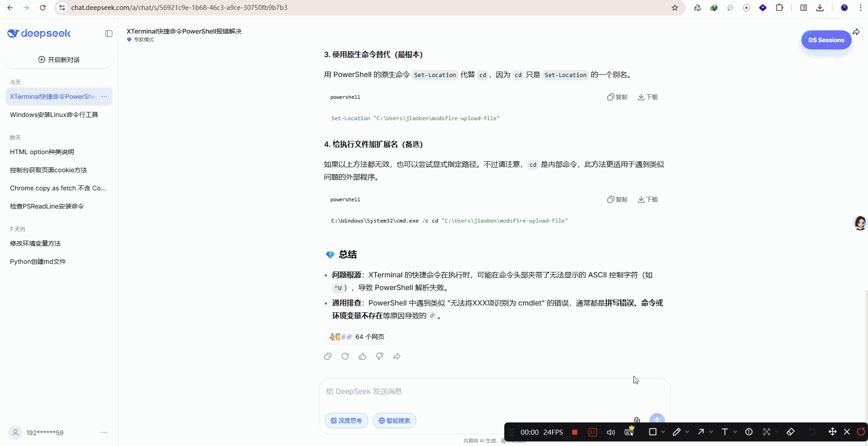Expand pencil tool options arrow
Viewport: 868px width, 446px height.
(687, 432)
